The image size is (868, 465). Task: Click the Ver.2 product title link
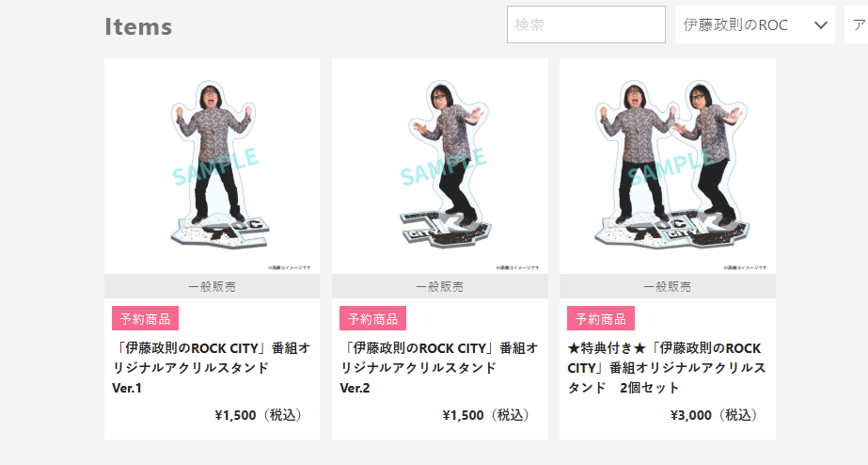click(439, 368)
